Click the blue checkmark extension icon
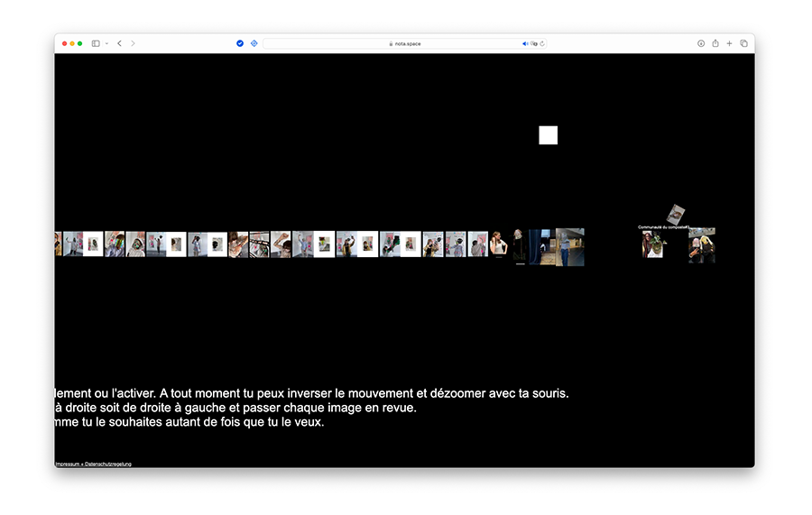Viewport: 812px width, 515px height. 240,43
